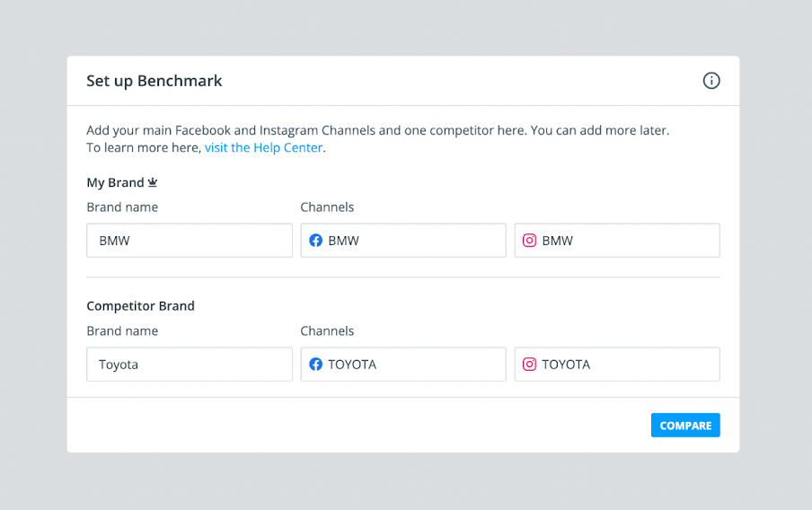
Task: Select the TOYOTA Facebook channel field
Action: [403, 364]
